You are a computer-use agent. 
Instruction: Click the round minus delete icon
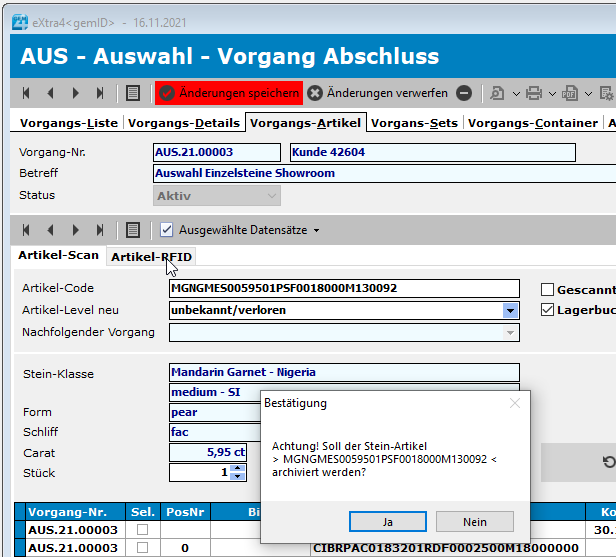[464, 93]
